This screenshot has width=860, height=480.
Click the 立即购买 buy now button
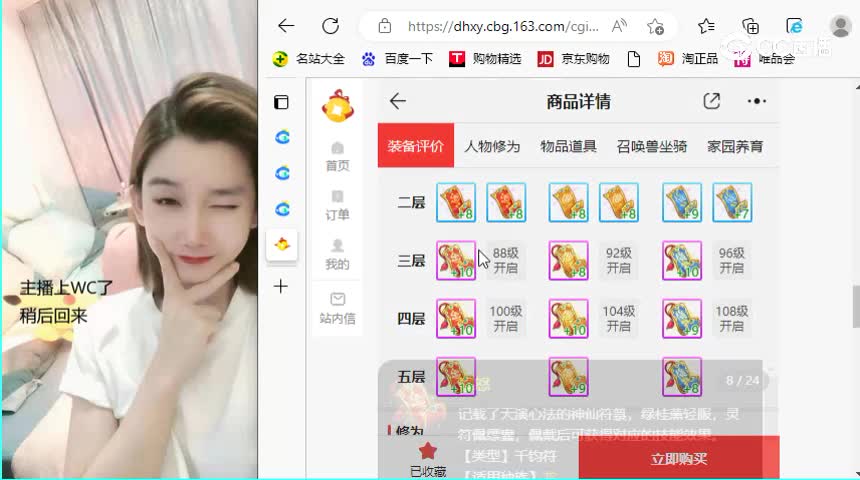679,458
